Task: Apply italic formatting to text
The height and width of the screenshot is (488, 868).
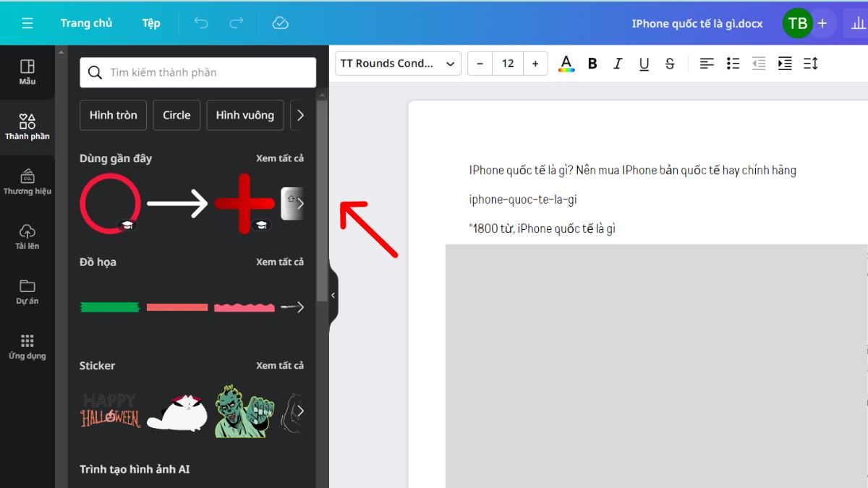Action: 618,64
